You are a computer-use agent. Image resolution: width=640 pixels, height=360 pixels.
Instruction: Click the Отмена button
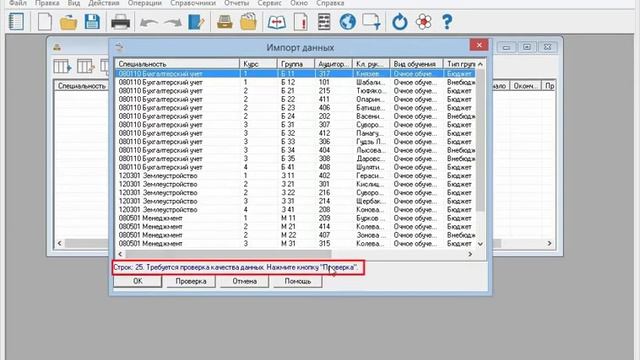point(244,281)
